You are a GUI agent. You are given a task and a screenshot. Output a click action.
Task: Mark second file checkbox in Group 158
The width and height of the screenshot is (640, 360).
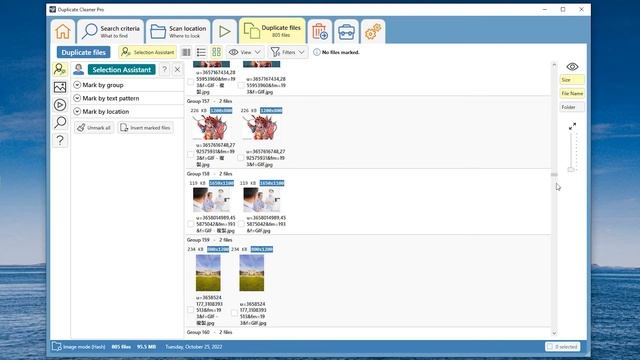point(241,224)
